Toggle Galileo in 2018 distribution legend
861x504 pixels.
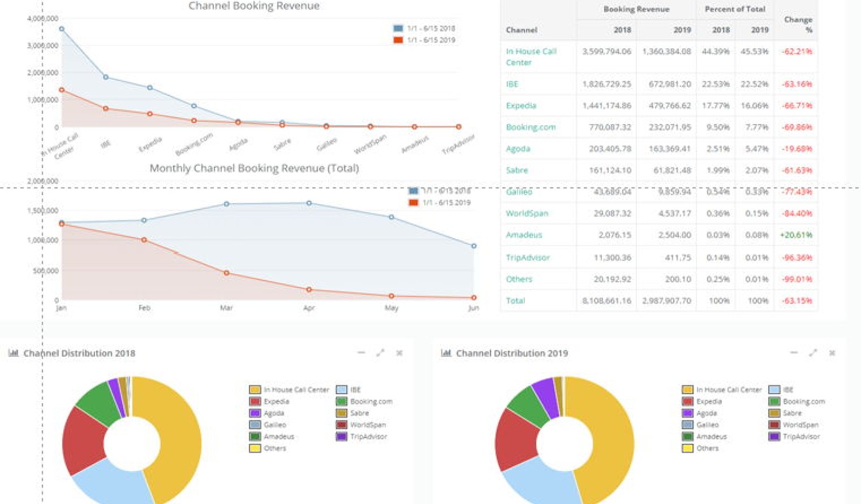(x=267, y=424)
